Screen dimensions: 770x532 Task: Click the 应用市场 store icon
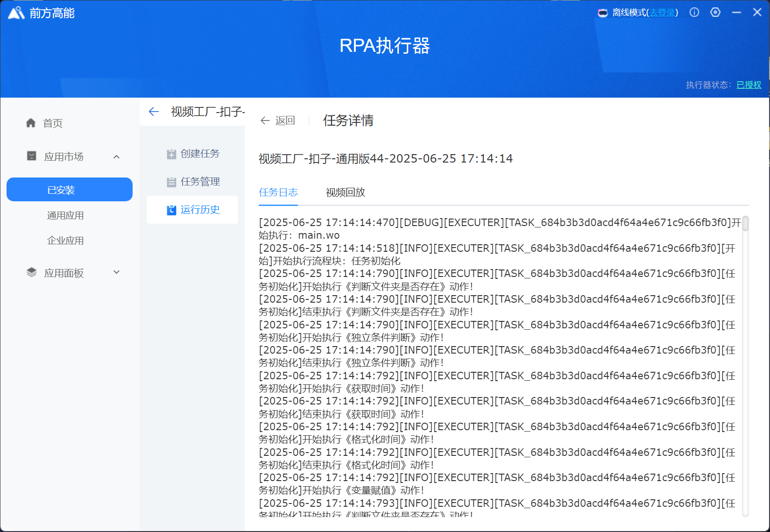coord(31,156)
